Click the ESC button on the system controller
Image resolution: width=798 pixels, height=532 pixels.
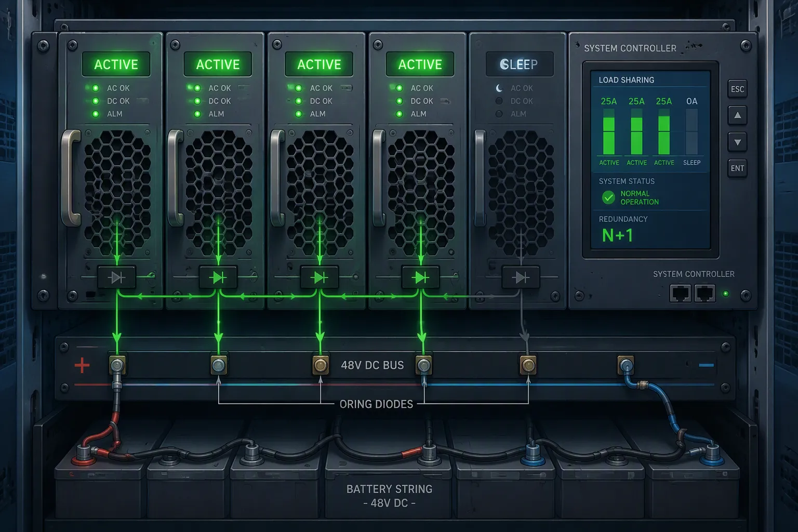coord(737,89)
